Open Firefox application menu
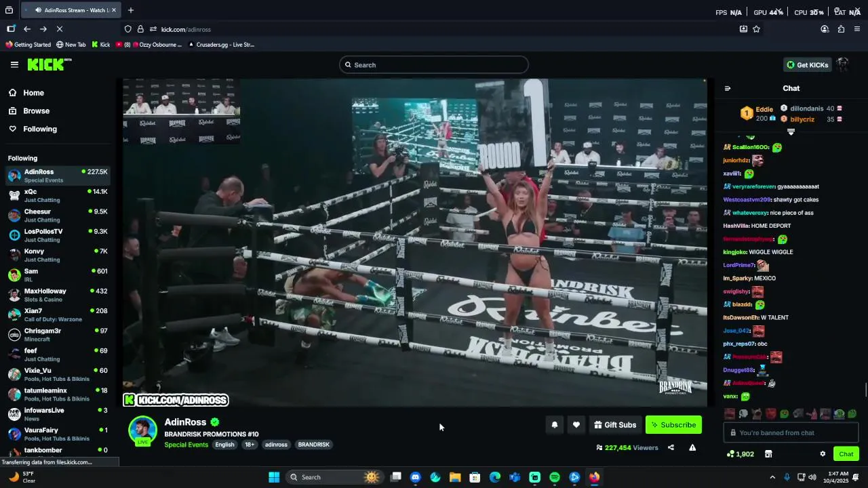The height and width of the screenshot is (488, 868). pyautogui.click(x=857, y=29)
